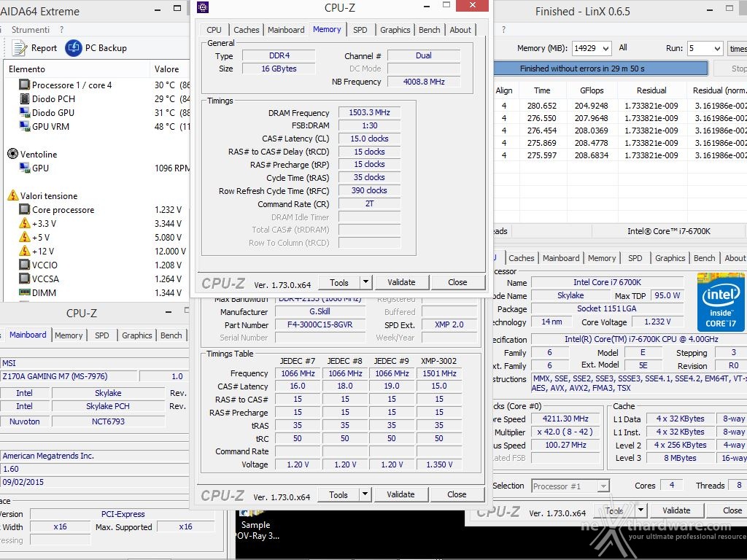This screenshot has width=747, height=560.
Task: Click the +3.3 V warning icon
Action: point(24,223)
